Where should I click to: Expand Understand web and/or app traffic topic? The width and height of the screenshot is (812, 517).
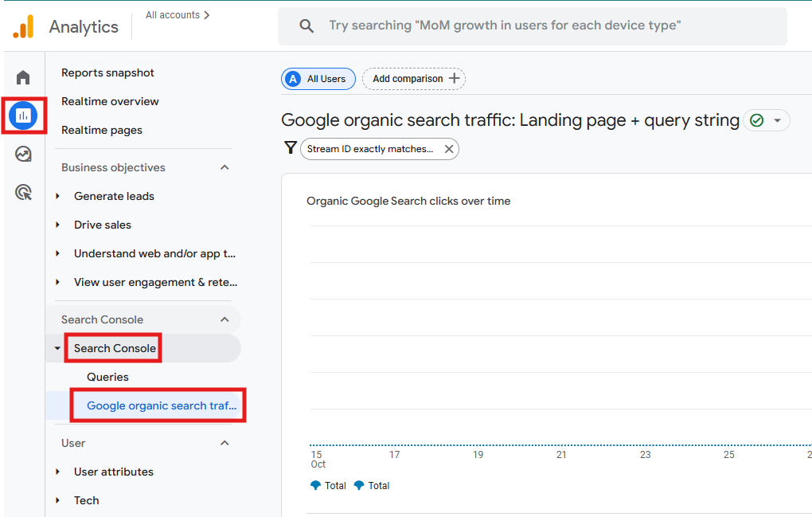[57, 254]
